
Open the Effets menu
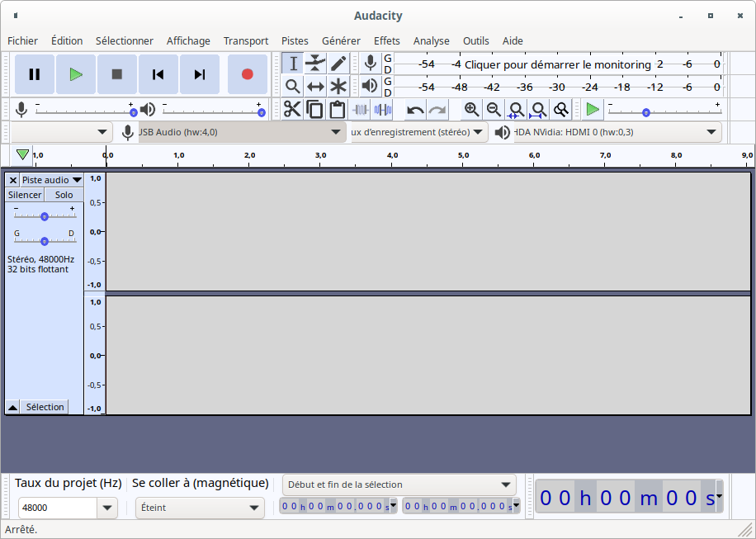click(387, 41)
